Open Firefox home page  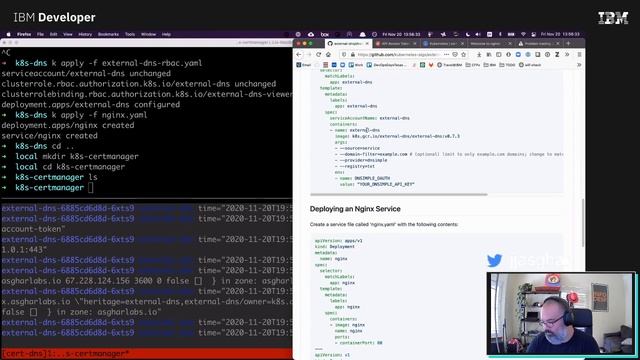point(328,55)
